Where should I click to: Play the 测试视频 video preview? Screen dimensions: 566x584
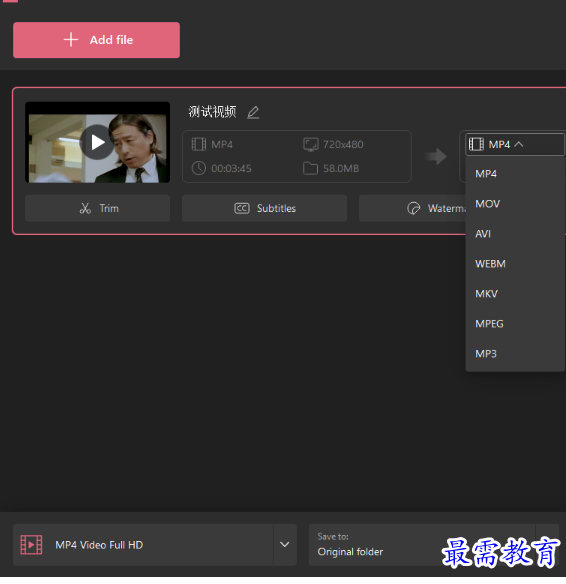point(97,142)
